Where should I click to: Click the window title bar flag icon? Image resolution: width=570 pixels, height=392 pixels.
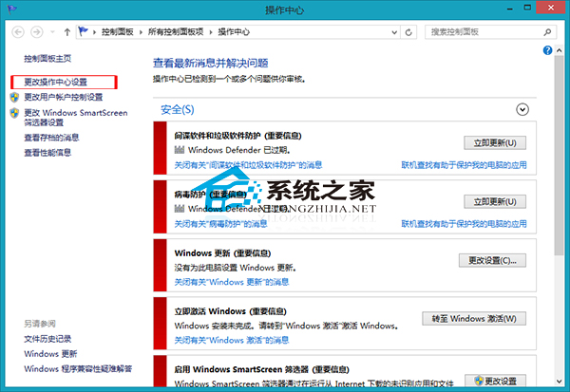point(12,9)
